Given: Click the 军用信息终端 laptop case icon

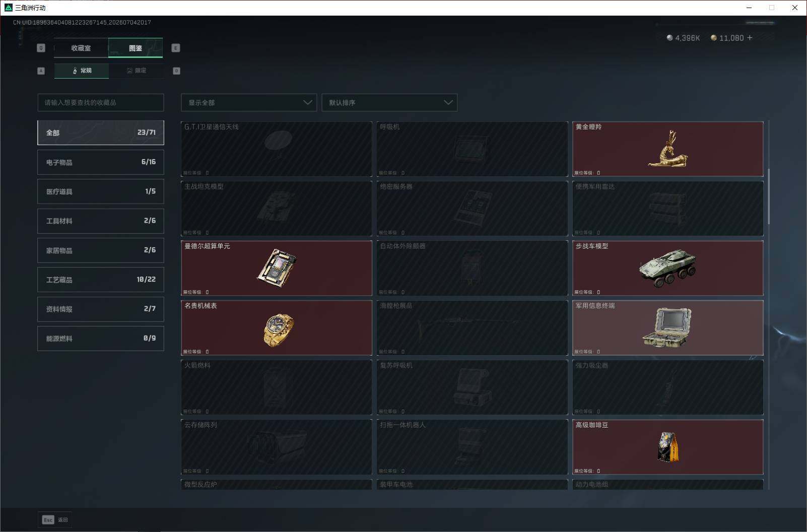Looking at the screenshot, I should [x=667, y=327].
